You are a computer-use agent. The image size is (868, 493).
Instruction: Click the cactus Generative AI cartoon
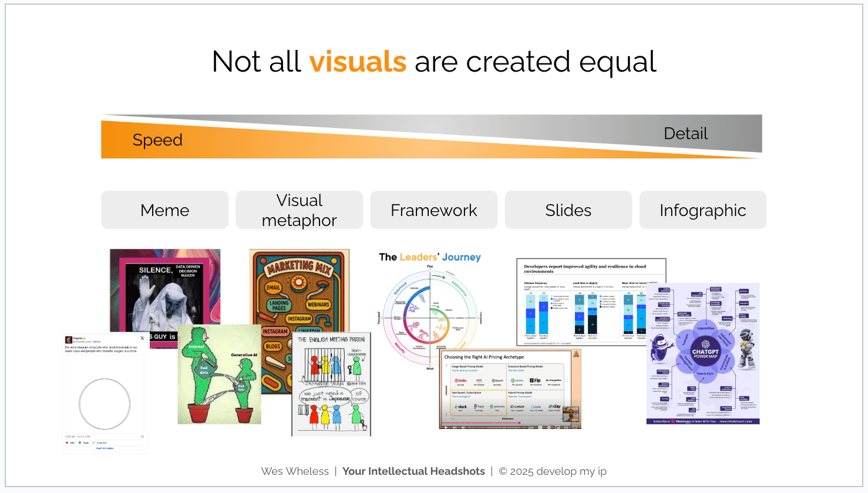tap(218, 376)
